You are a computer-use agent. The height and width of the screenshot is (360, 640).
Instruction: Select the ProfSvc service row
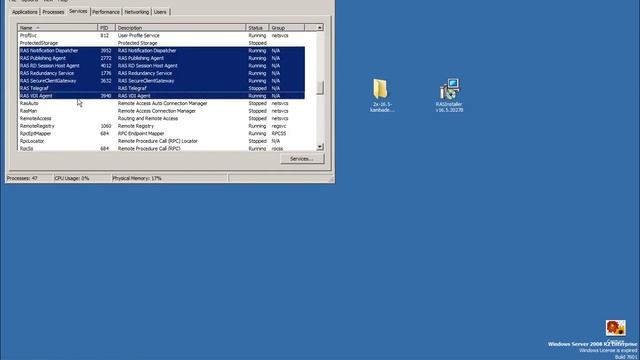pyautogui.click(x=162, y=36)
